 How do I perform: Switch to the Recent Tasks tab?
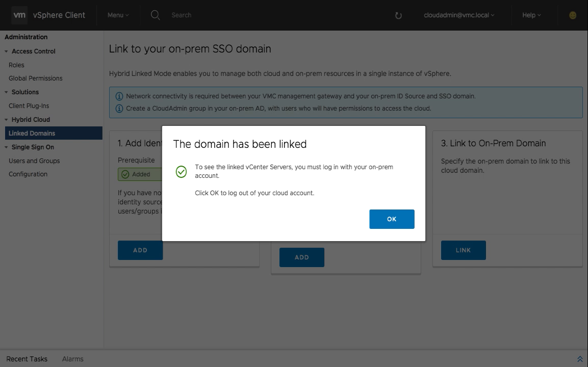tap(27, 359)
